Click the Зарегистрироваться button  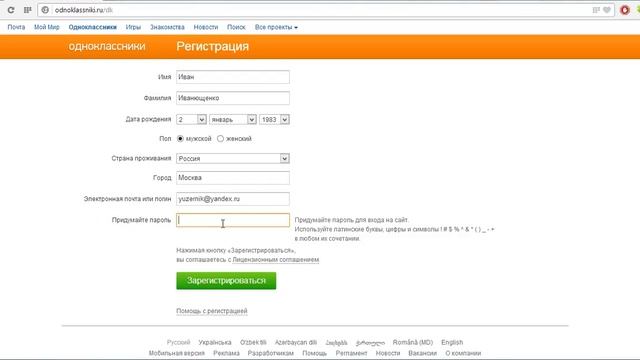click(226, 281)
